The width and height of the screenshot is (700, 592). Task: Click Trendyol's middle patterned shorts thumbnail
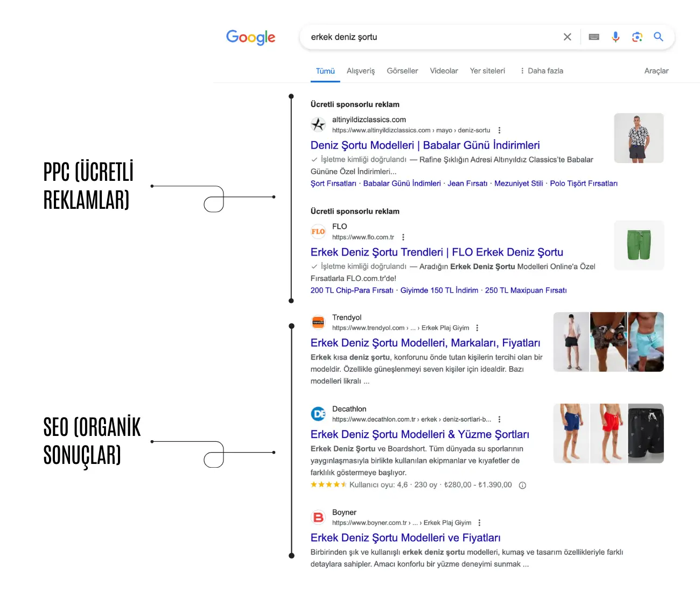pos(608,342)
